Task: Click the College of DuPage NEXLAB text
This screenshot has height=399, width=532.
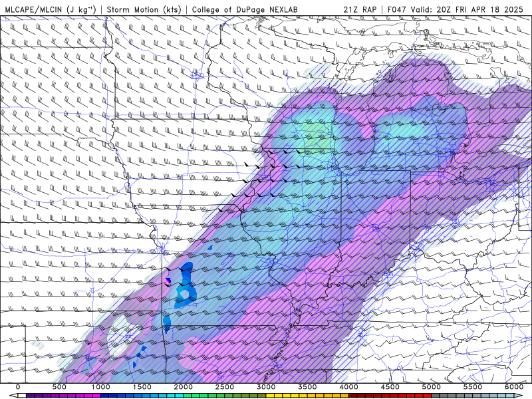Action: pyautogui.click(x=245, y=9)
